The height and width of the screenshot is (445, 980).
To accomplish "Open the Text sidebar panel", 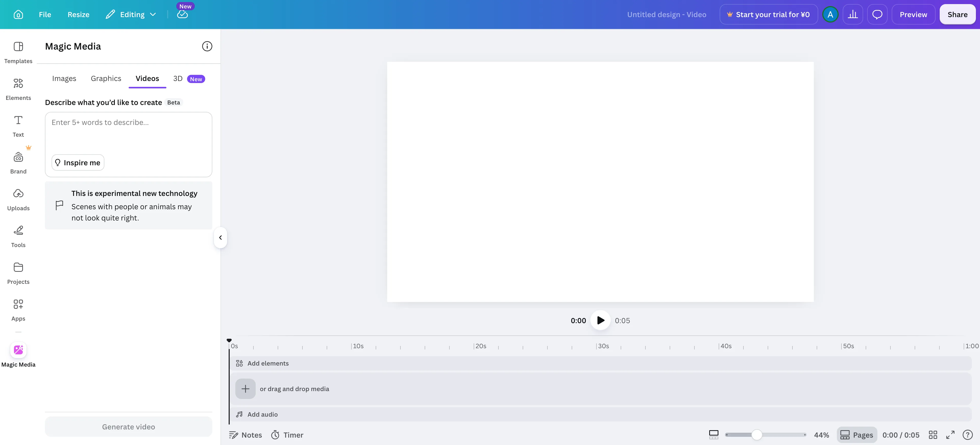I will tap(18, 126).
